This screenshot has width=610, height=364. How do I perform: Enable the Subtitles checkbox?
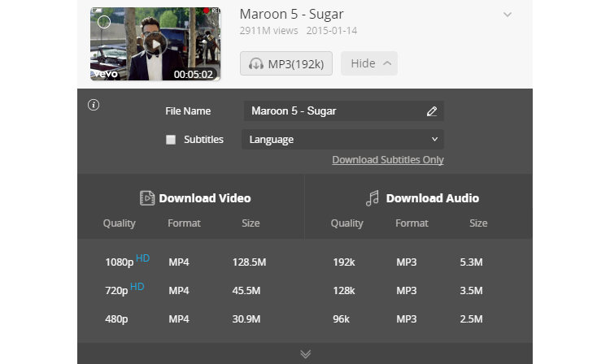pos(171,140)
